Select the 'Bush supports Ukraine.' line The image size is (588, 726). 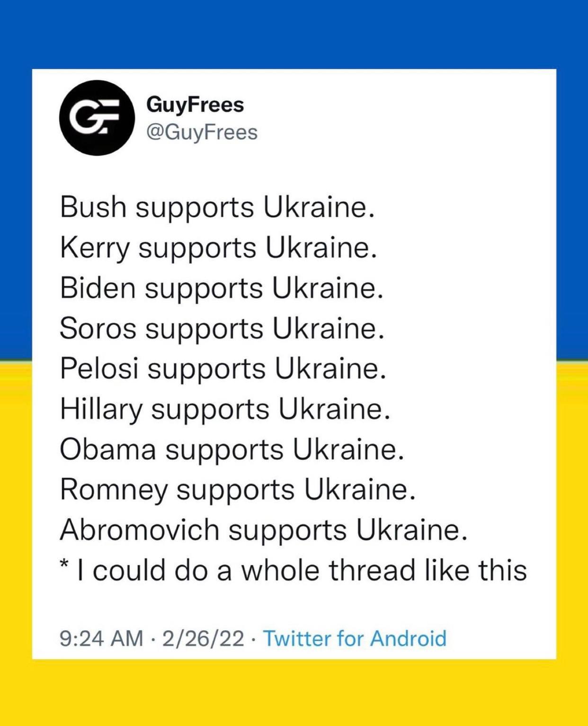tap(217, 207)
